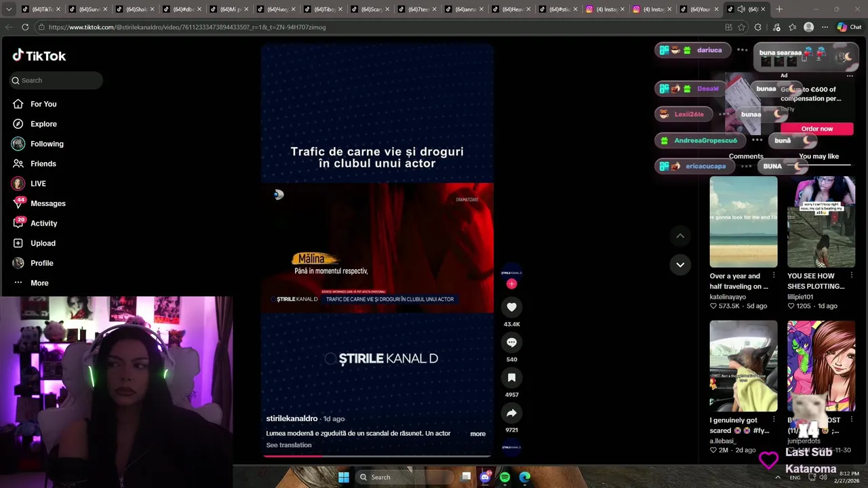Open Copilot Chat button

(x=849, y=27)
